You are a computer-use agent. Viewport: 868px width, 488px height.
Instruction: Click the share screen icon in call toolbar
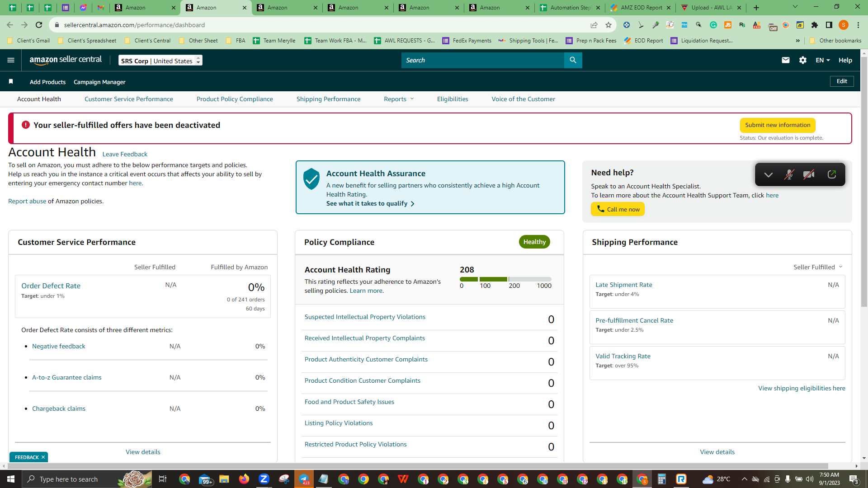[x=832, y=174]
